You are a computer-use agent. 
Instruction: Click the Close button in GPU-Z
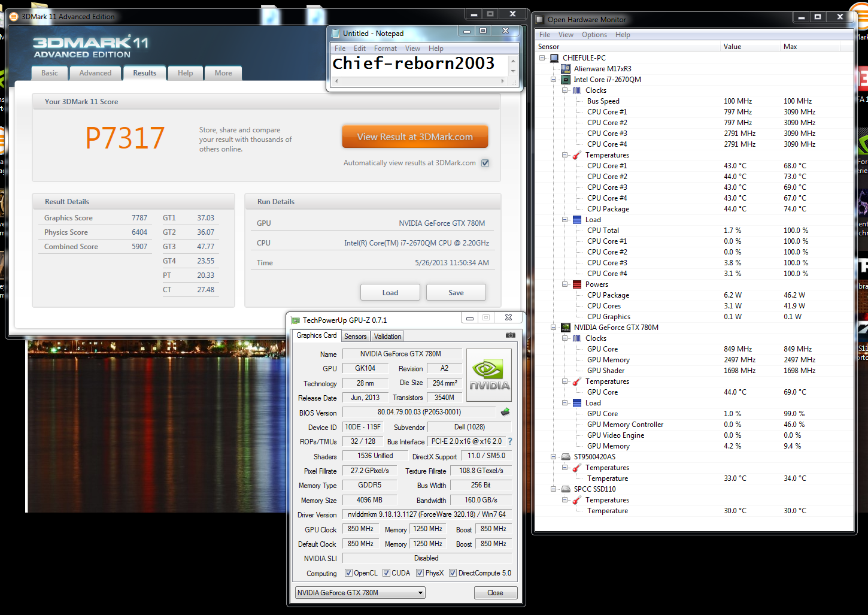pos(495,593)
